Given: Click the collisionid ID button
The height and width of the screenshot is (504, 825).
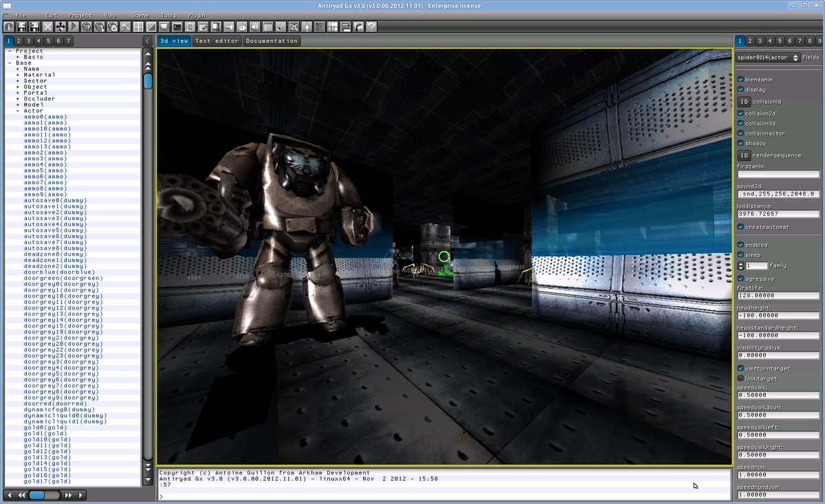Looking at the screenshot, I should click(745, 102).
